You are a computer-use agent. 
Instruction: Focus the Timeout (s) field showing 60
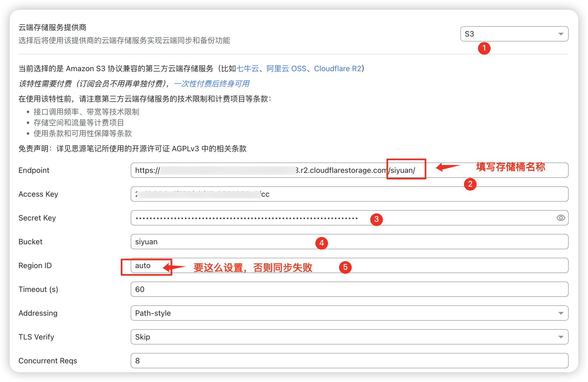pos(349,289)
